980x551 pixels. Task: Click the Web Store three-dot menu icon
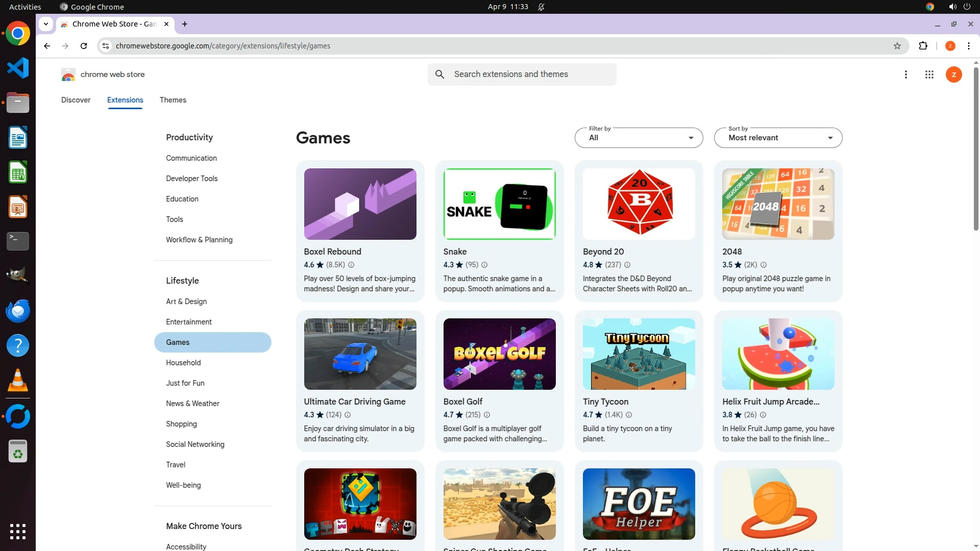tap(905, 74)
